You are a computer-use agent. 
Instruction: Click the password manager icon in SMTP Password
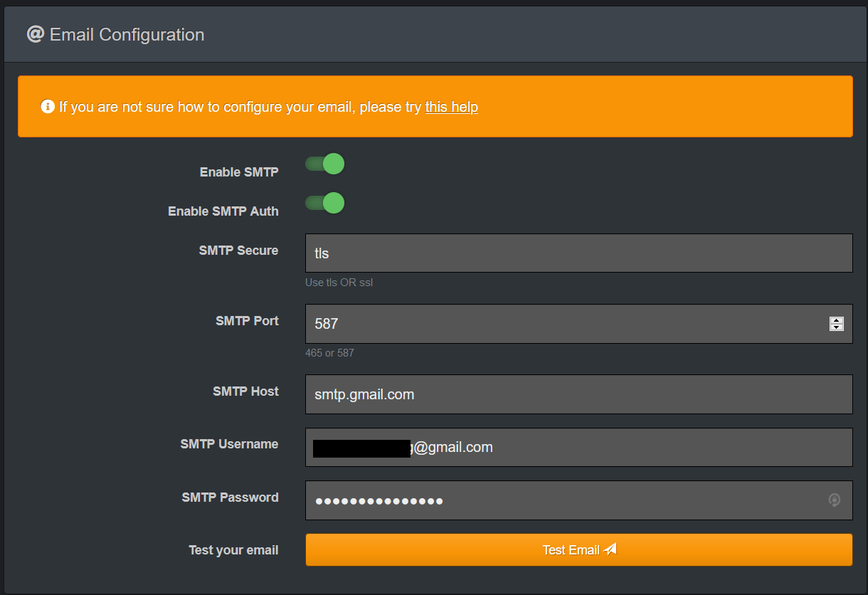click(835, 500)
